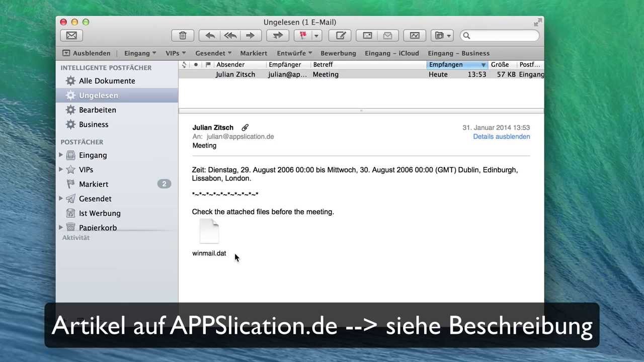The image size is (644, 362).
Task: Click the paperclip attachment icon beside the sender
Action: pyautogui.click(x=245, y=128)
